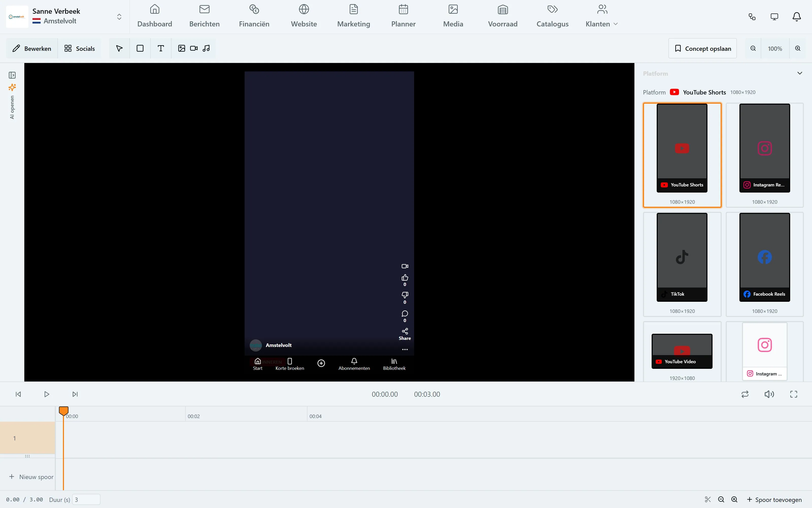Click the 100% zoom level button
Image resolution: width=812 pixels, height=508 pixels.
coord(775,48)
